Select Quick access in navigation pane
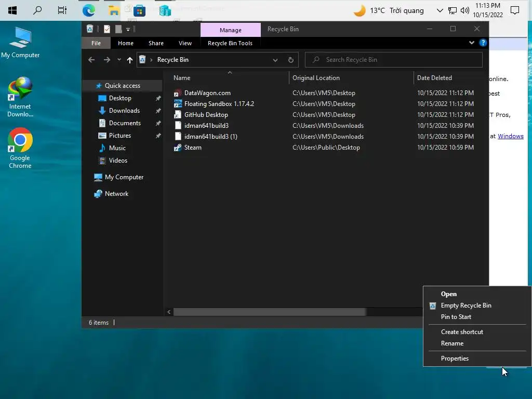Screen dimensions: 532x399 tap(122, 86)
